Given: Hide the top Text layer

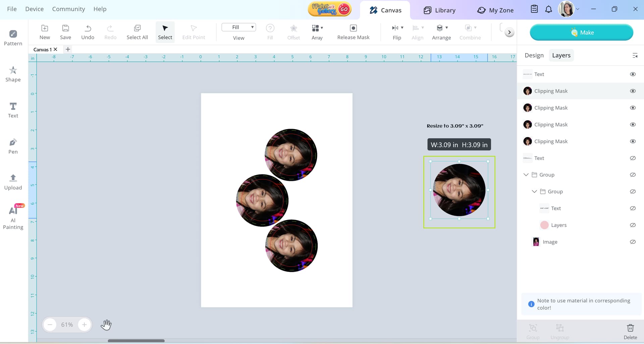Looking at the screenshot, I should point(633,74).
